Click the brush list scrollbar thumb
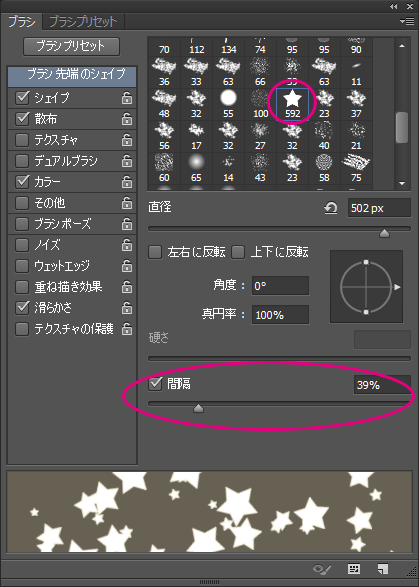 pyautogui.click(x=402, y=127)
